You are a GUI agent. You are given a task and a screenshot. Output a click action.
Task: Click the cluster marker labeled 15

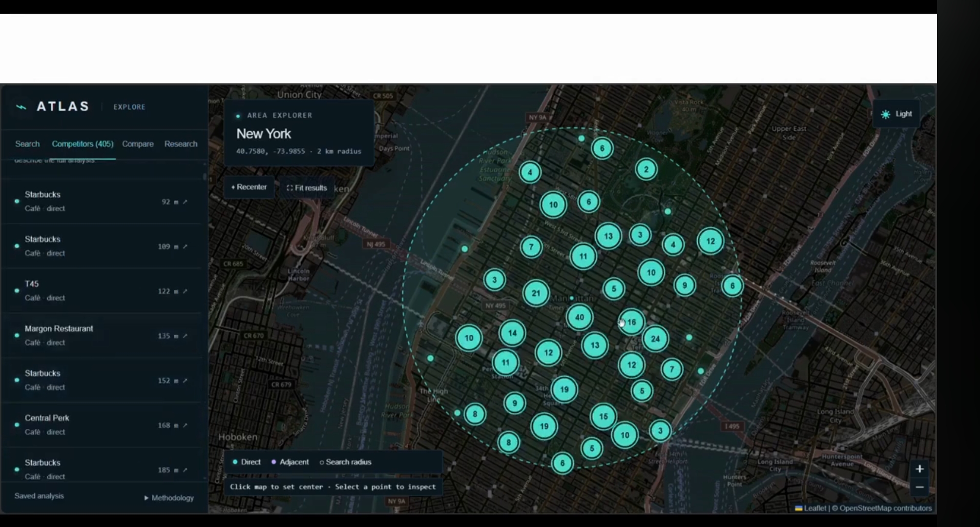tap(604, 416)
